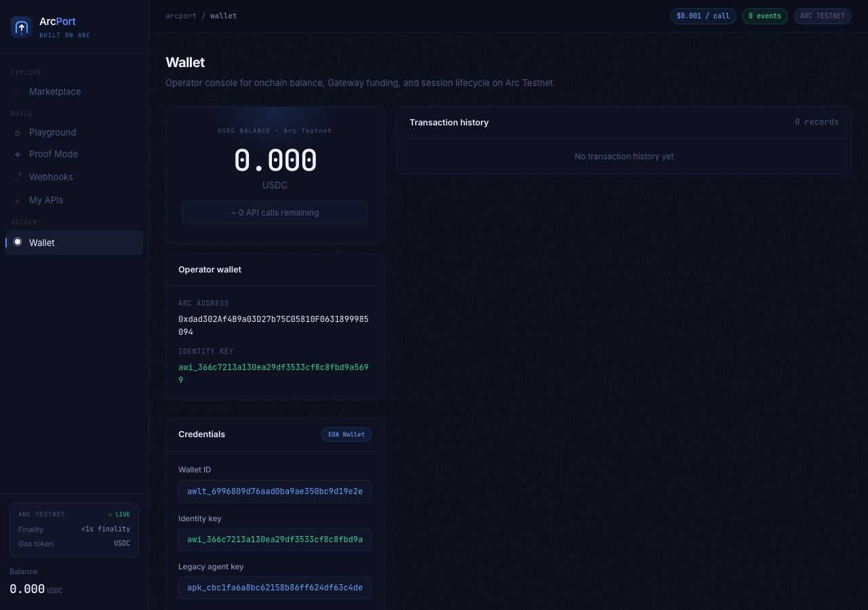Image resolution: width=868 pixels, height=610 pixels.
Task: Click the Proof Mode sparkle icon
Action: point(18,155)
